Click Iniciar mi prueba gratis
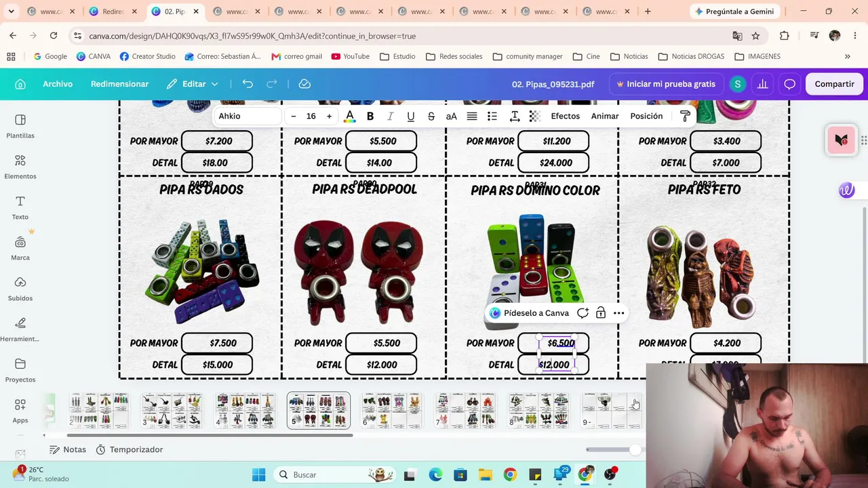Screen dimensions: 868x488 pyautogui.click(x=666, y=84)
